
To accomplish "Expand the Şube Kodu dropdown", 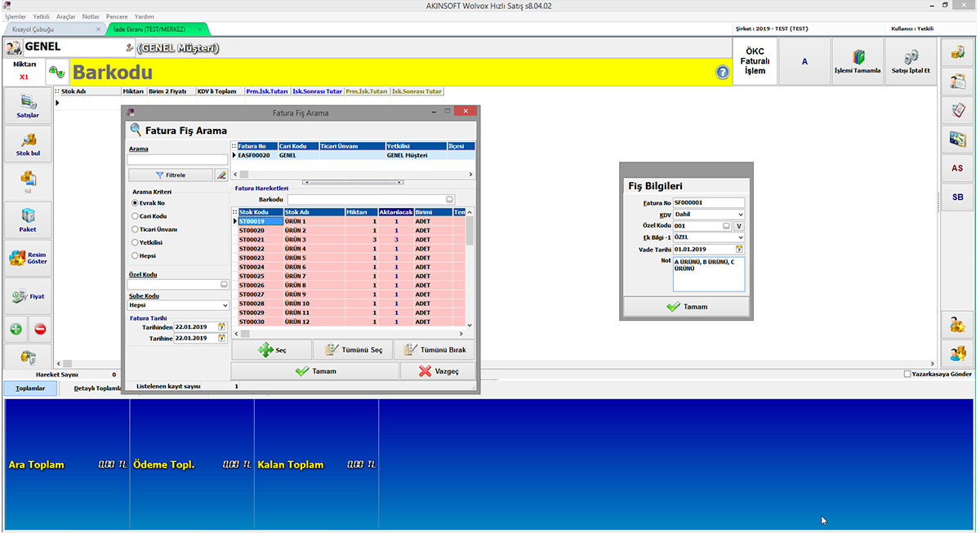I will tap(225, 305).
